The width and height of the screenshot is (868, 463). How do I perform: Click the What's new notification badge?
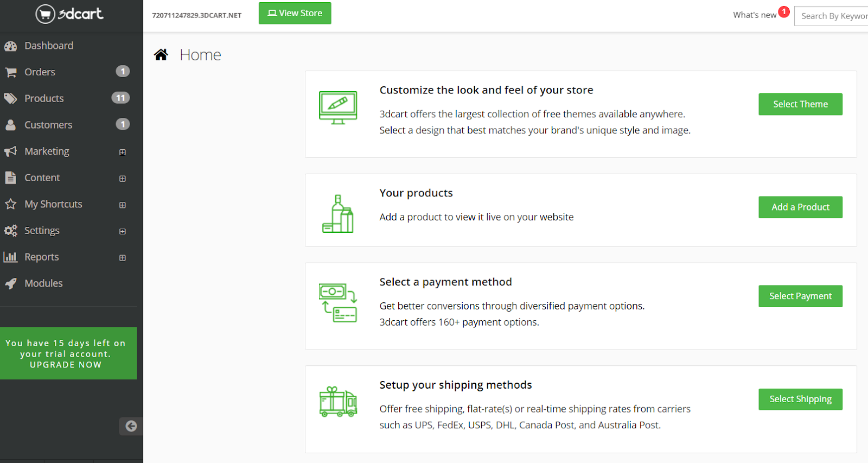coord(784,11)
